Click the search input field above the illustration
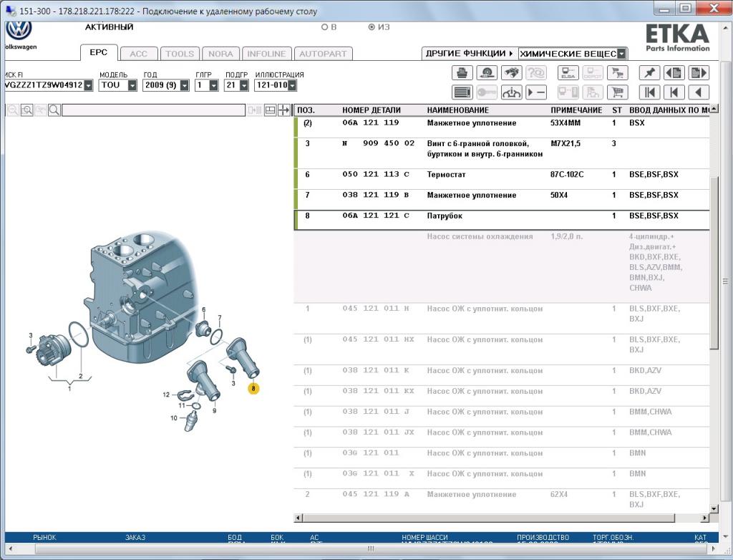 [x=154, y=110]
